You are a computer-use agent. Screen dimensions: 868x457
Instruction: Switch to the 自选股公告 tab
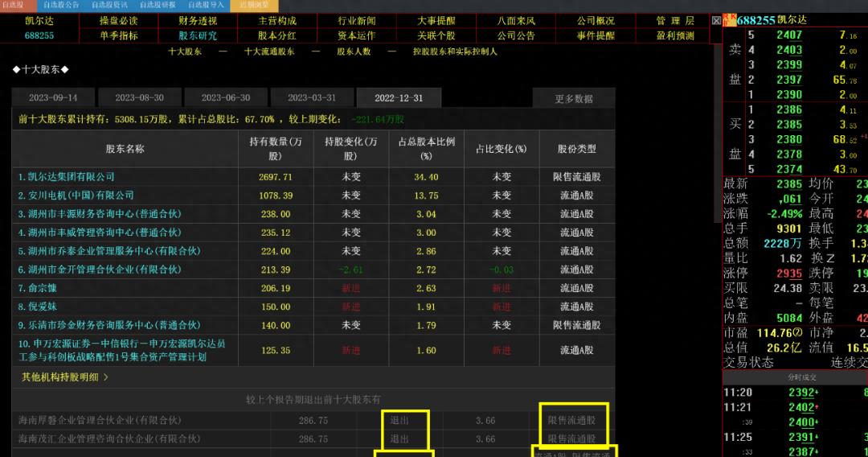pos(61,5)
